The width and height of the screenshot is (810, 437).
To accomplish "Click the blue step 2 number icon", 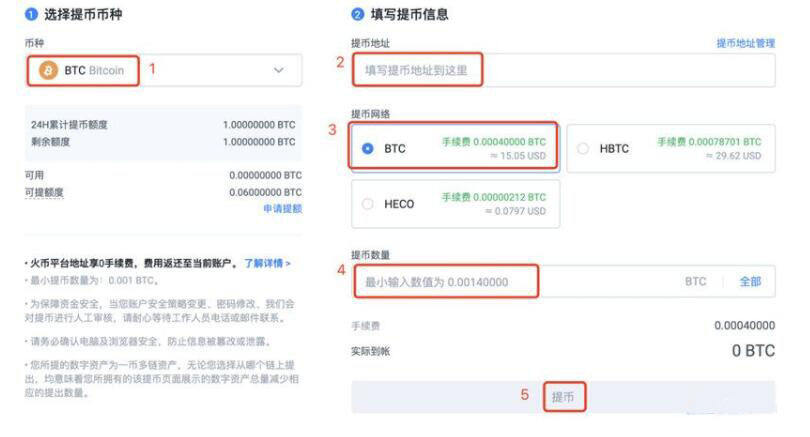I will tap(357, 14).
